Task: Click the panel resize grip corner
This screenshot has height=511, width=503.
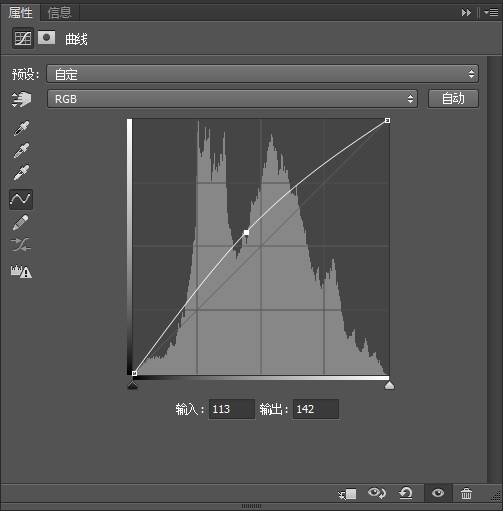Action: (x=496, y=496)
